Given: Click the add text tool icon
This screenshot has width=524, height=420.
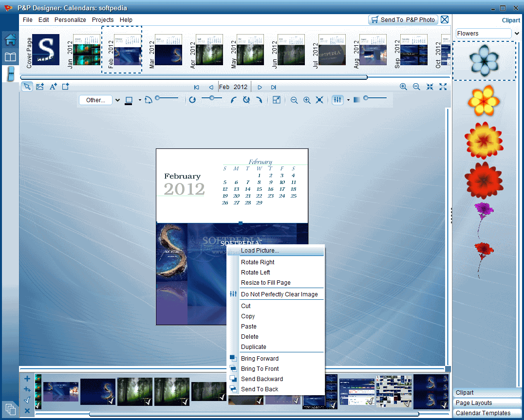Looking at the screenshot, I should pos(53,87).
